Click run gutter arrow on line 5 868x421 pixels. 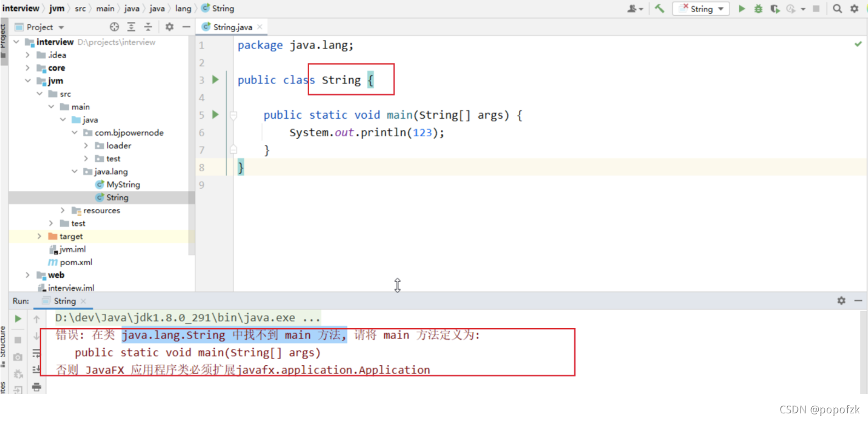click(216, 115)
